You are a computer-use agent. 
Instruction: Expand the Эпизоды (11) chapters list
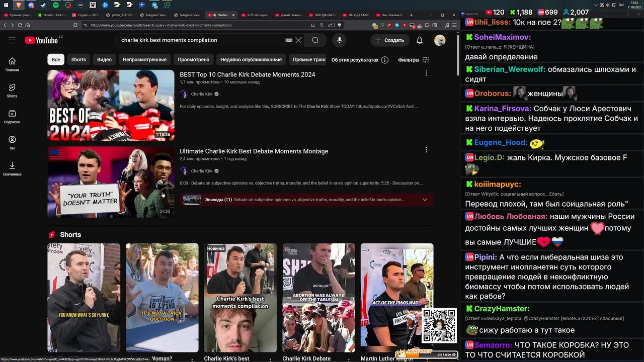pos(425,200)
